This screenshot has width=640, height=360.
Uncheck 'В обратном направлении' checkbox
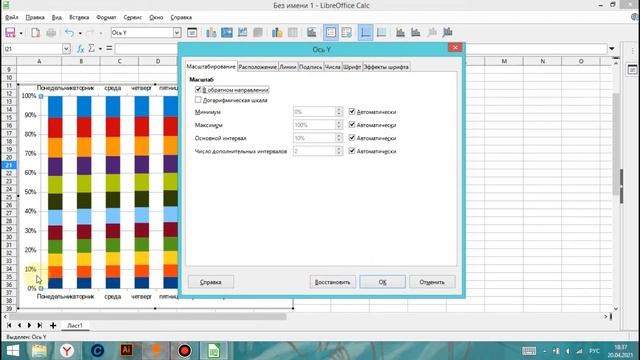pos(198,89)
